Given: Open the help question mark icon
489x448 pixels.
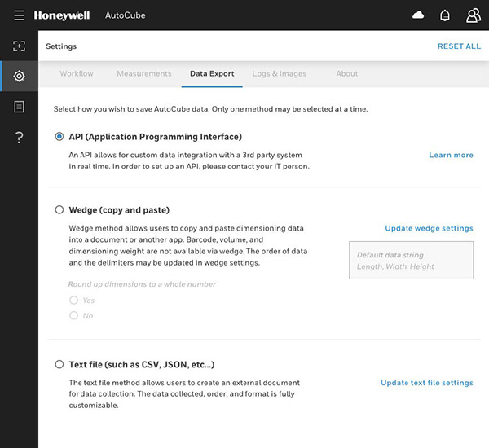Looking at the screenshot, I should pyautogui.click(x=19, y=137).
